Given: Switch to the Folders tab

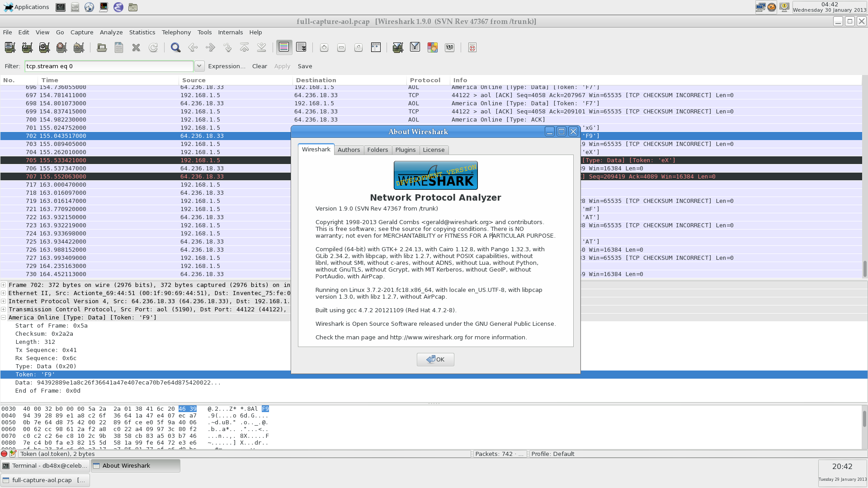Looking at the screenshot, I should pos(377,150).
